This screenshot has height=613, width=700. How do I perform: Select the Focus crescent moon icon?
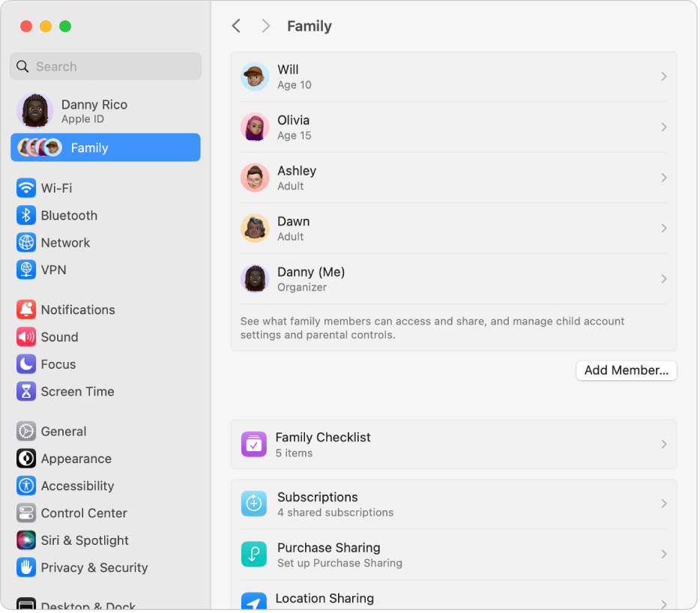(x=26, y=364)
